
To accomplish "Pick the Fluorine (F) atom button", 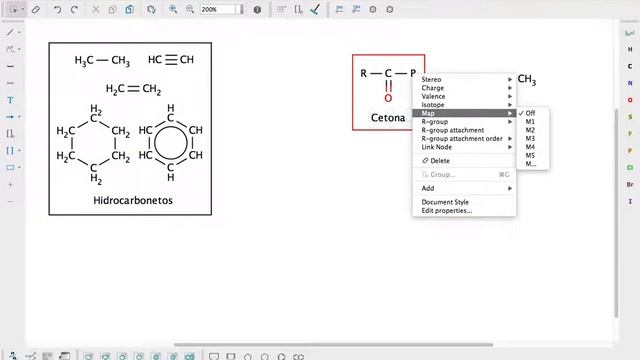I will (630, 134).
